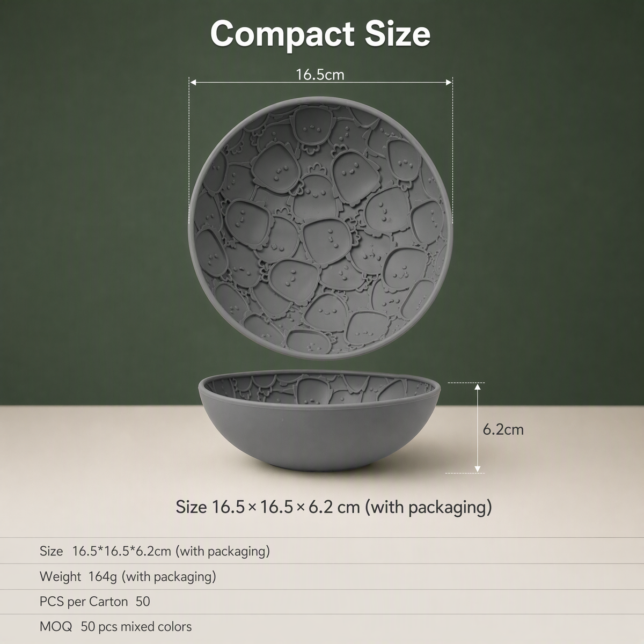Click the Size 16.5 × 16.5 × 6.2 cm caption
The width and height of the screenshot is (644, 644).
pyautogui.click(x=334, y=507)
